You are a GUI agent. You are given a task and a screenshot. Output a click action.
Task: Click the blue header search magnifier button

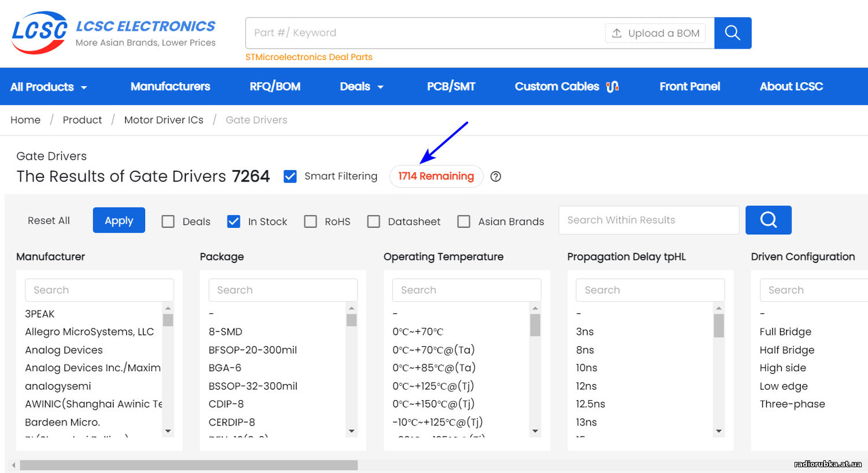733,33
